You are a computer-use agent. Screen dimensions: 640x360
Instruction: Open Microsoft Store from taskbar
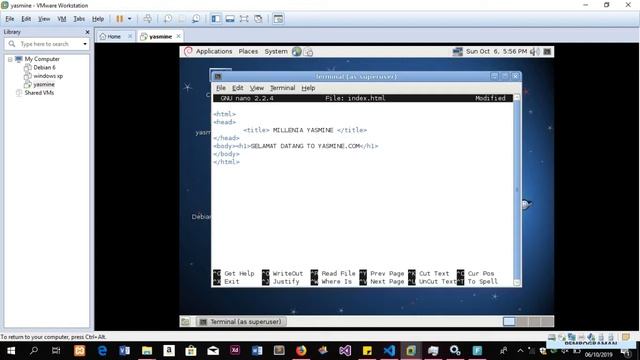point(191,351)
